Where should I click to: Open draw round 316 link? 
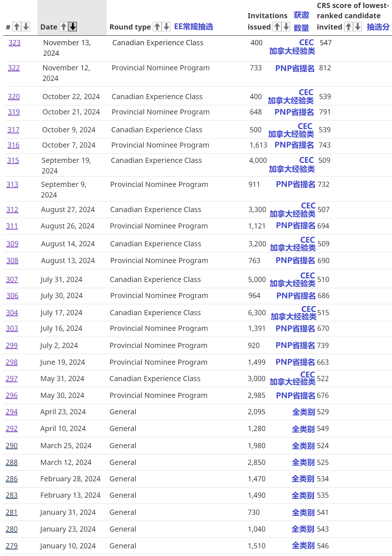(13, 145)
